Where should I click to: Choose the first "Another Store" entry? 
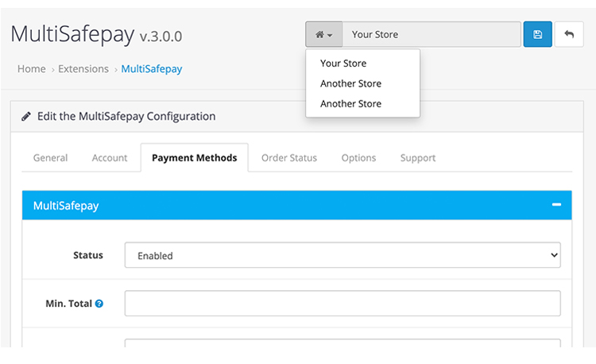350,83
